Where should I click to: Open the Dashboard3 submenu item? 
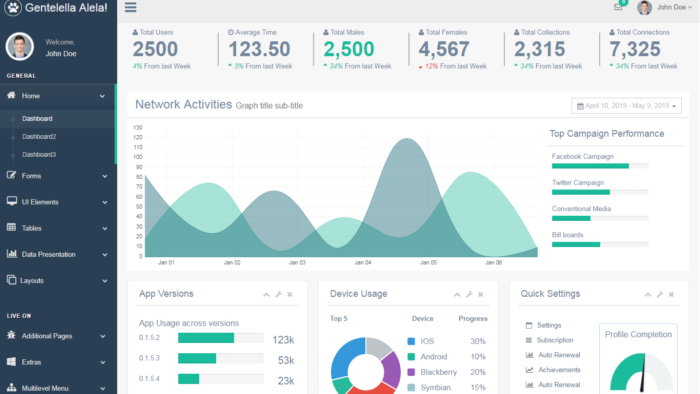(x=39, y=154)
